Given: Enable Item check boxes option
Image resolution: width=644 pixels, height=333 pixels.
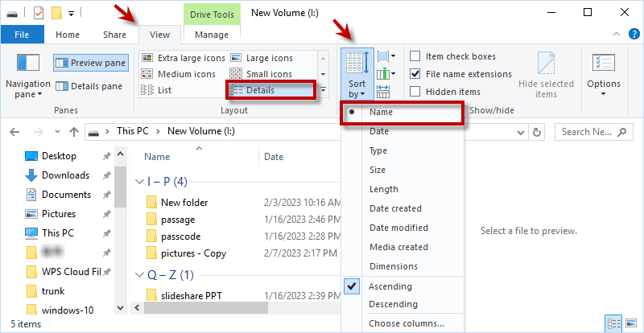Looking at the screenshot, I should tap(415, 56).
